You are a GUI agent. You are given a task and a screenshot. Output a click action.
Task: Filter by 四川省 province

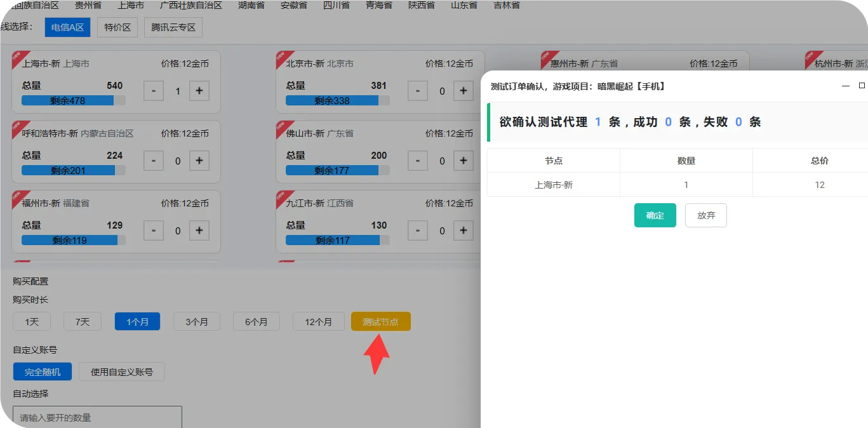coord(337,5)
